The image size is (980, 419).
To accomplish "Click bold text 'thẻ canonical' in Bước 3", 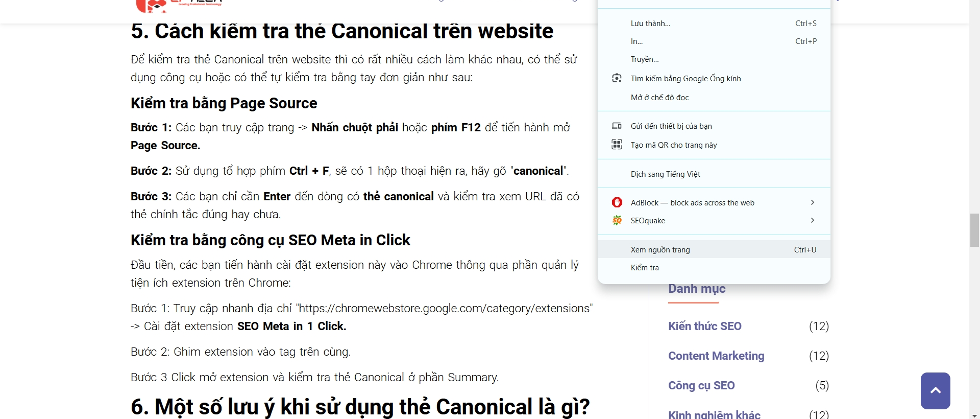I will pyautogui.click(x=399, y=196).
